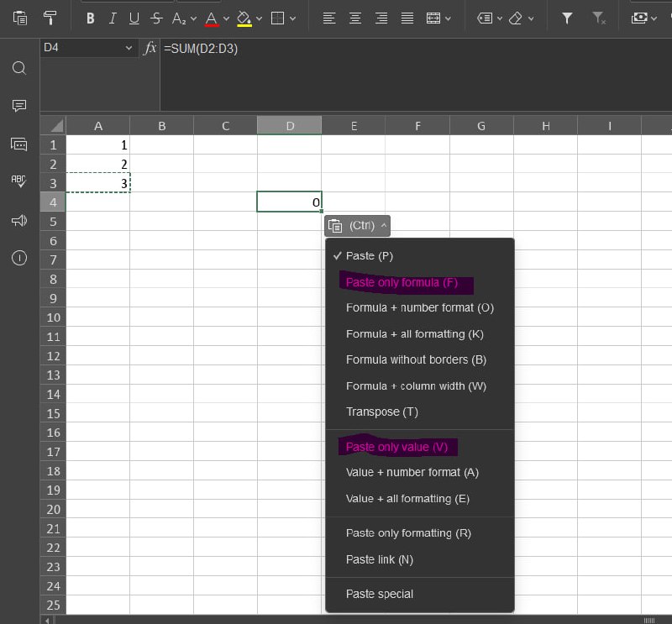Open the fill color dropdown arrow

tap(259, 18)
